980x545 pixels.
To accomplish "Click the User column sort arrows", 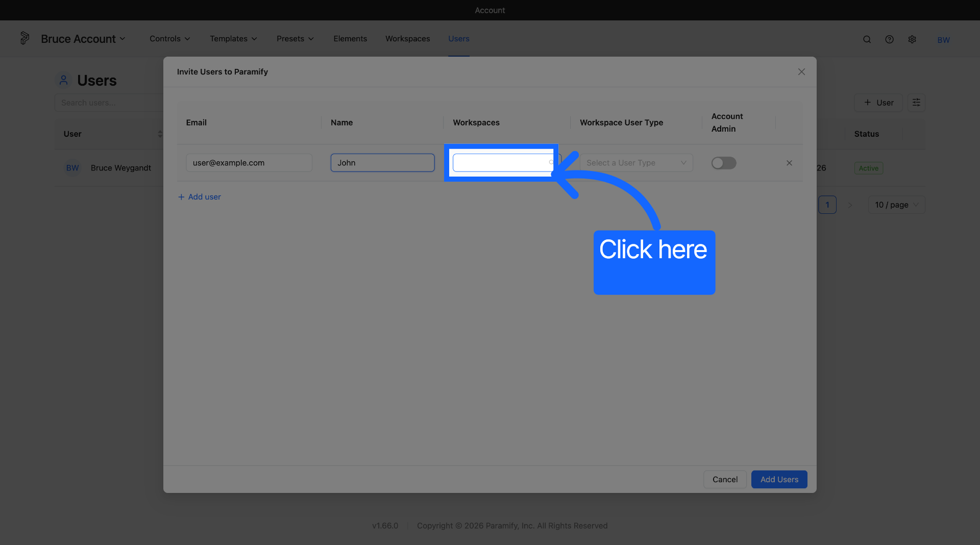I will [x=160, y=134].
